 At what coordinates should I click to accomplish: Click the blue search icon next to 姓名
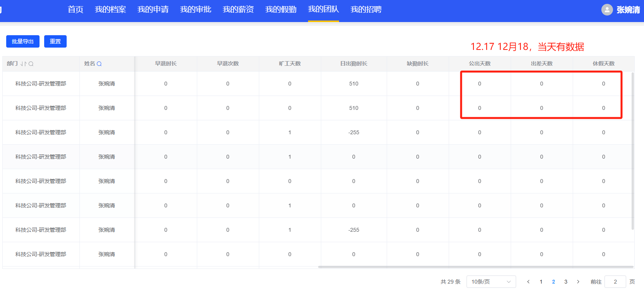click(99, 64)
